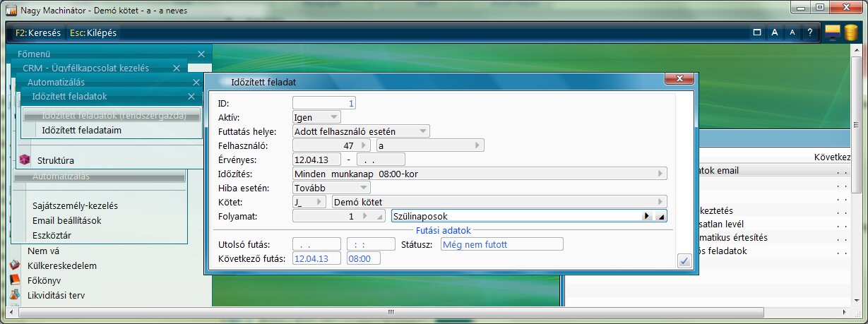Click the arrow at end of Felhasználó name field
The image size is (868, 324).
pyautogui.click(x=478, y=145)
